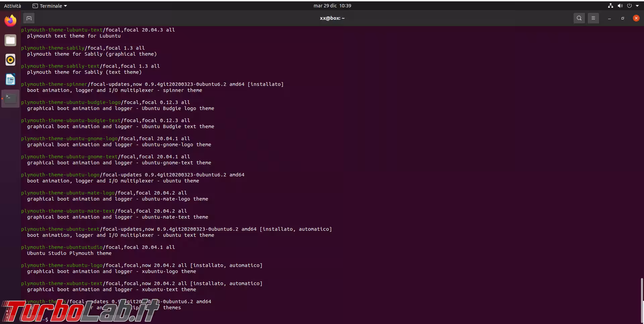Open the clock calendar at mar 29 dic
Image resolution: width=644 pixels, height=324 pixels.
[332, 6]
